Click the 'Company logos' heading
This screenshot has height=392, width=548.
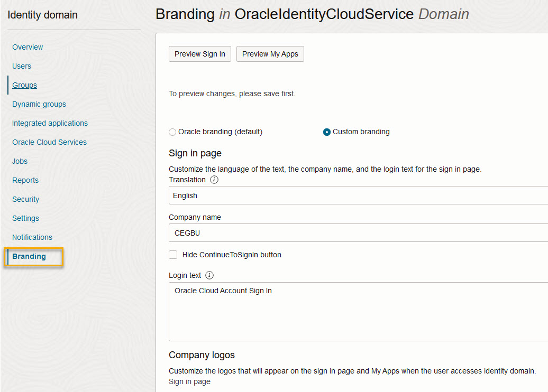coord(202,355)
